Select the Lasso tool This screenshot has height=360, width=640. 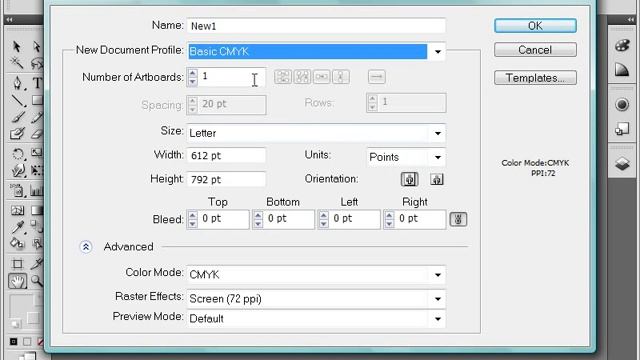(37, 64)
